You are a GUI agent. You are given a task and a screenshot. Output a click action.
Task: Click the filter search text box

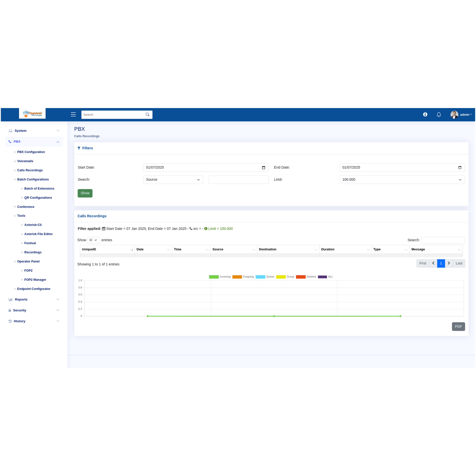[238, 180]
